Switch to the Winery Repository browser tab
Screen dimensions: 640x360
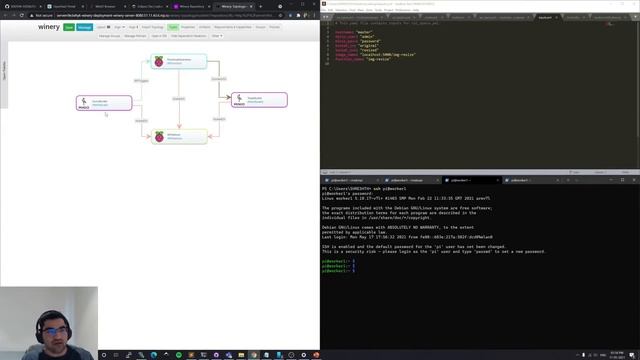click(x=191, y=7)
